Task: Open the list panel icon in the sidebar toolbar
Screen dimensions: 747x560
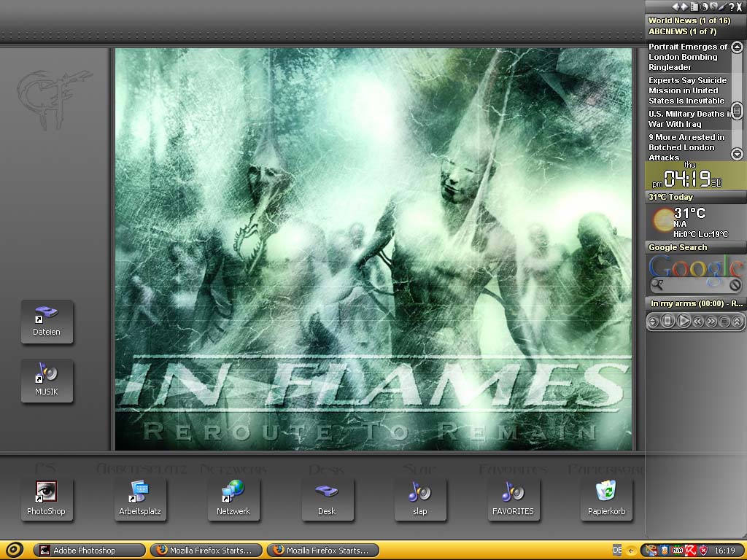Action: click(694, 7)
